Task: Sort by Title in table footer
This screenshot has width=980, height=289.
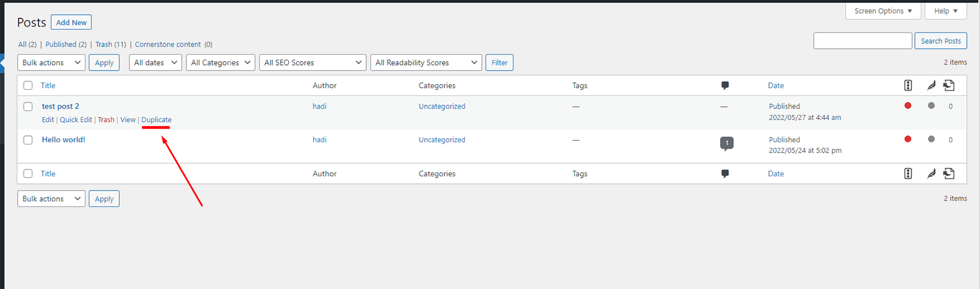Action: [x=48, y=174]
